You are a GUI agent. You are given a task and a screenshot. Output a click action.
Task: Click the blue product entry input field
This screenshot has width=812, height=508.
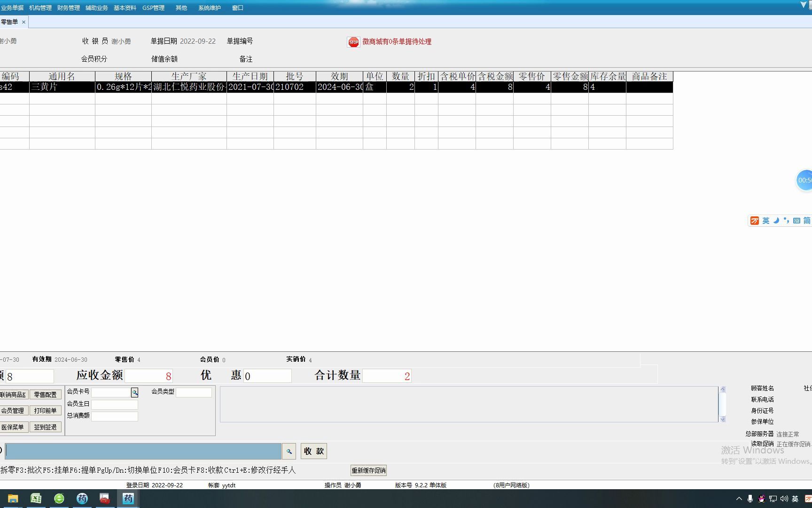point(143,452)
